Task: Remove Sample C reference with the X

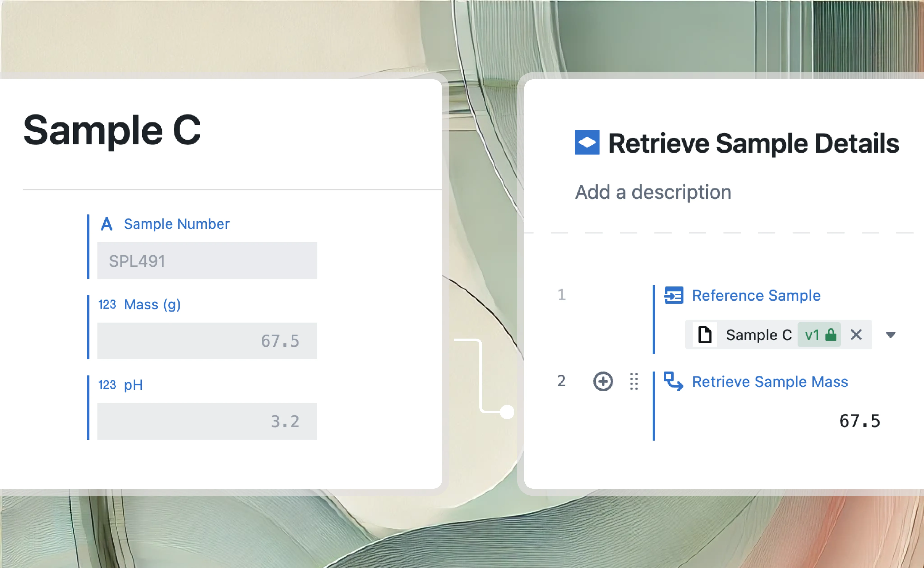Action: pos(856,334)
